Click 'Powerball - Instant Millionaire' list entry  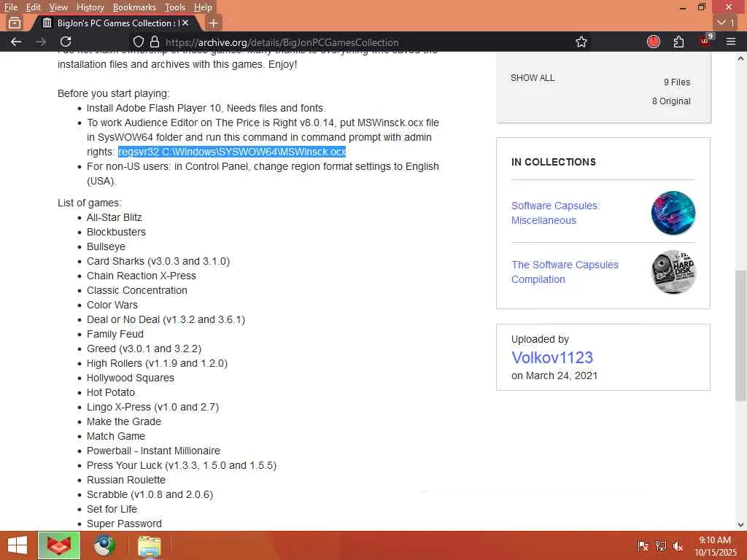pyautogui.click(x=153, y=451)
